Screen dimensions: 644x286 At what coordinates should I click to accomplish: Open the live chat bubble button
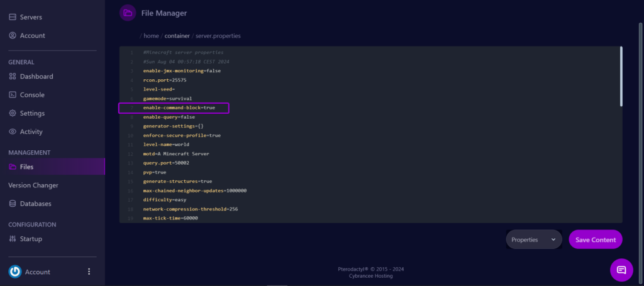click(621, 270)
